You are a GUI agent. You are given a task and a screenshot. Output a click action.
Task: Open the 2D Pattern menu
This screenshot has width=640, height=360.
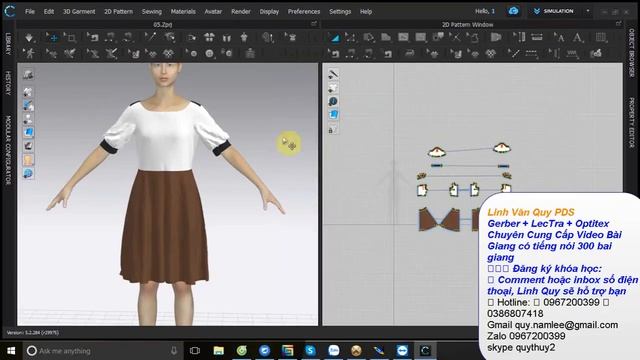118,11
